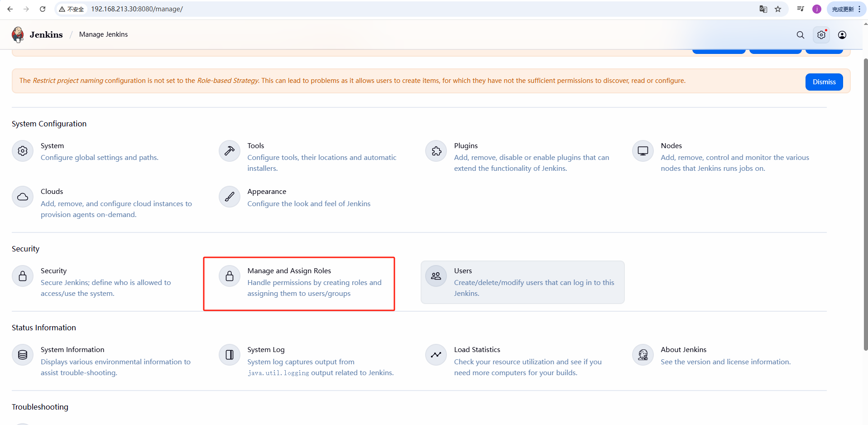
Task: Click the 'Restrict project naming' italic text
Action: (x=68, y=81)
